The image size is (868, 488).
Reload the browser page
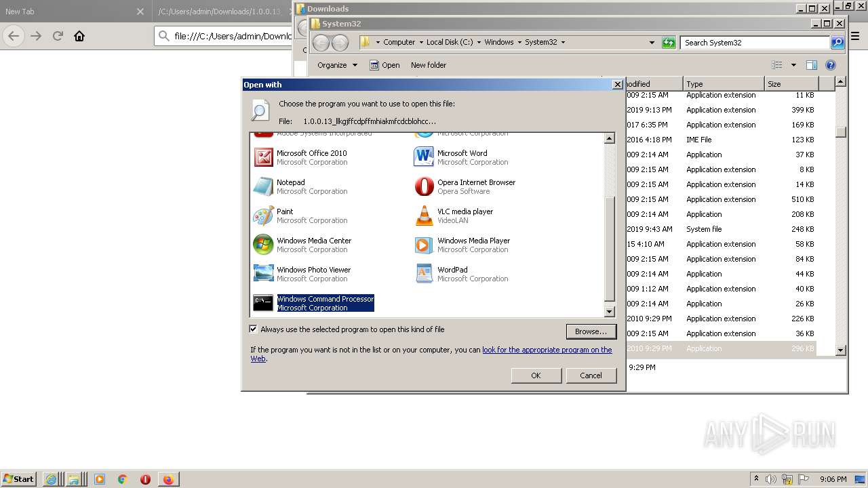pyautogui.click(x=58, y=36)
